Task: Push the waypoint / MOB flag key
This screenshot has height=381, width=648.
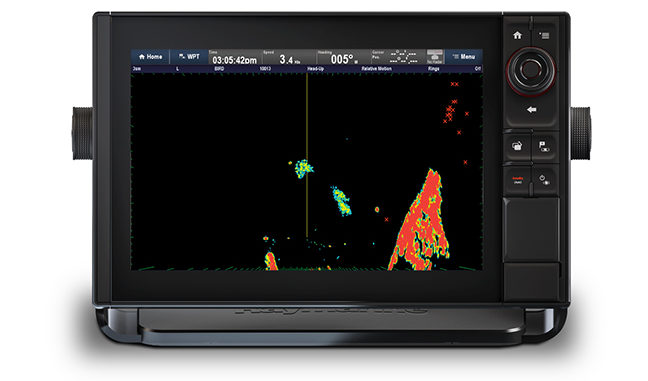Action: click(x=544, y=146)
